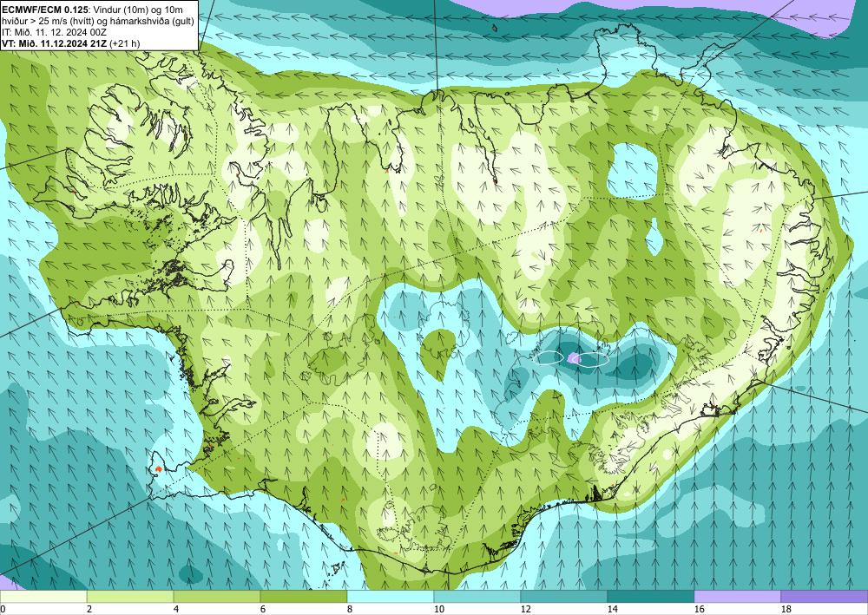
Task: Click the 6–8 m/s dark green legend swatch
Action: (304, 596)
